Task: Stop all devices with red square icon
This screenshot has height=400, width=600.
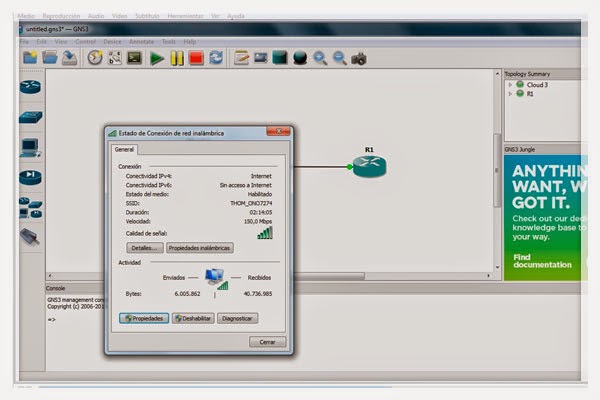Action: (x=196, y=58)
